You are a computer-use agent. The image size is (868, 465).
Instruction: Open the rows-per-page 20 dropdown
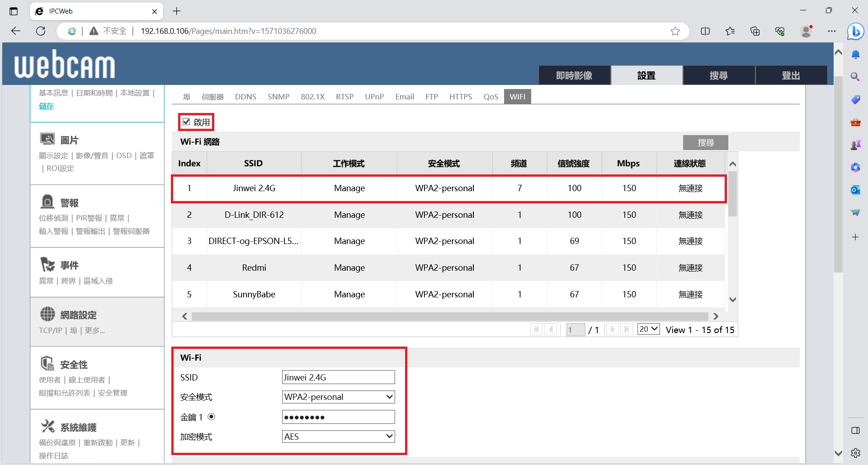click(648, 329)
